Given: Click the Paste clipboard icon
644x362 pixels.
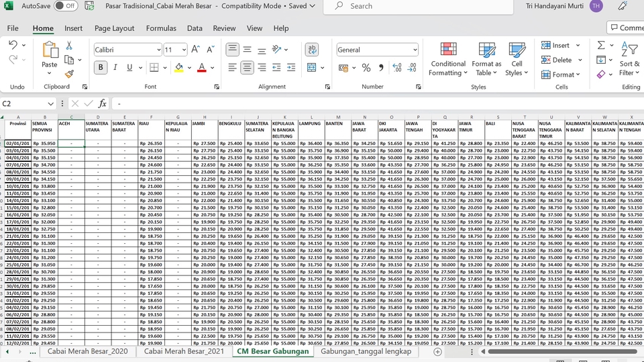Looking at the screenshot, I should coord(50,50).
